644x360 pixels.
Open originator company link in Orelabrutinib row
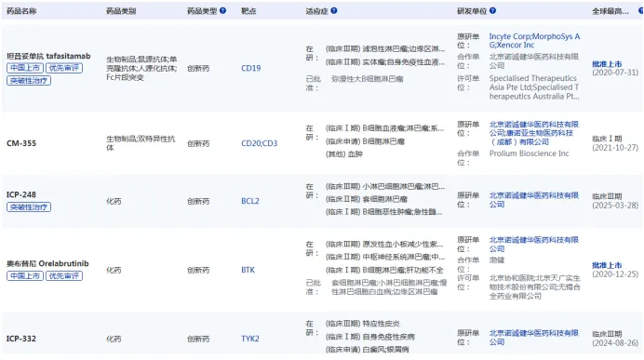click(x=533, y=245)
